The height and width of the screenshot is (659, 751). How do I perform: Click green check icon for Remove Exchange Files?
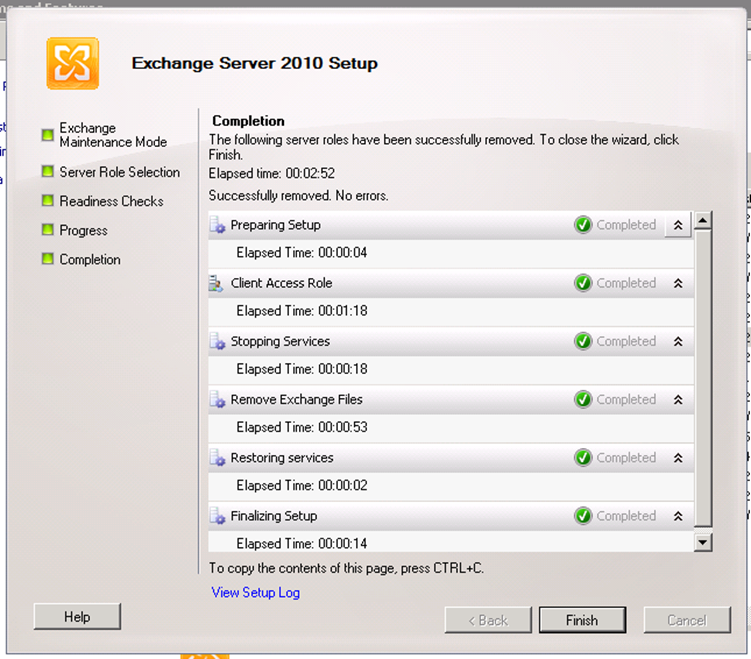(x=583, y=399)
